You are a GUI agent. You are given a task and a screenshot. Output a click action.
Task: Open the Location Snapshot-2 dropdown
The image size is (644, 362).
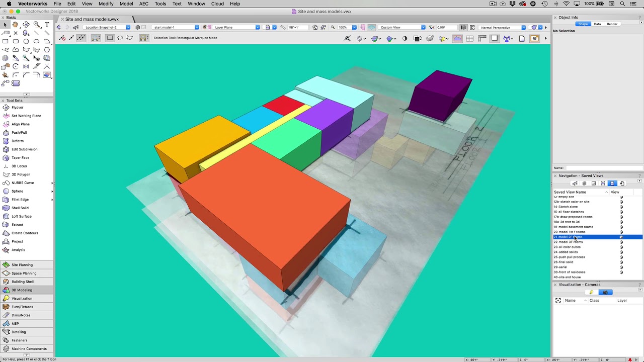127,27
